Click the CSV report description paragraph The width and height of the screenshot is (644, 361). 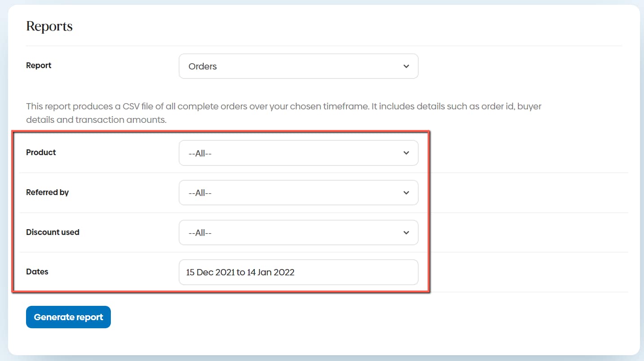(284, 113)
